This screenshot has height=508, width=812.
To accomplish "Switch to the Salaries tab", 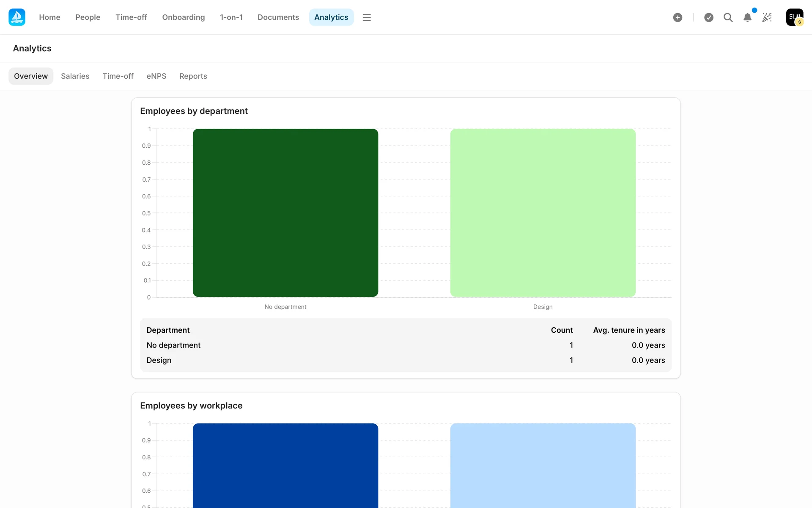I will 75,76.
